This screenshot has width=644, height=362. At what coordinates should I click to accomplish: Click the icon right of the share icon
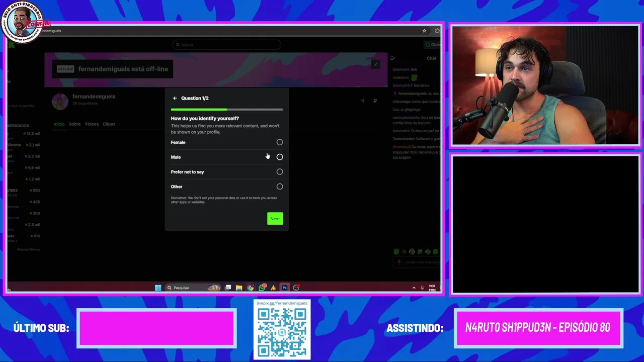pos(375,101)
